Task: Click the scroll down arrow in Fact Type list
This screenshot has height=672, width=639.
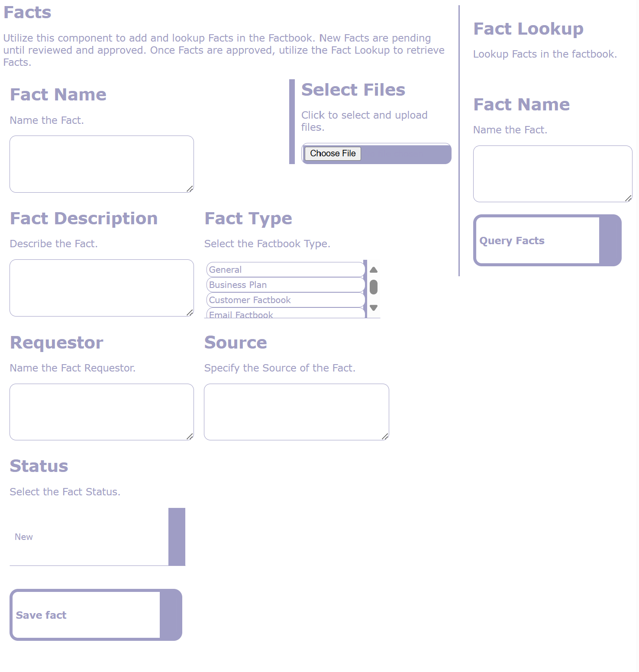Action: click(x=374, y=308)
